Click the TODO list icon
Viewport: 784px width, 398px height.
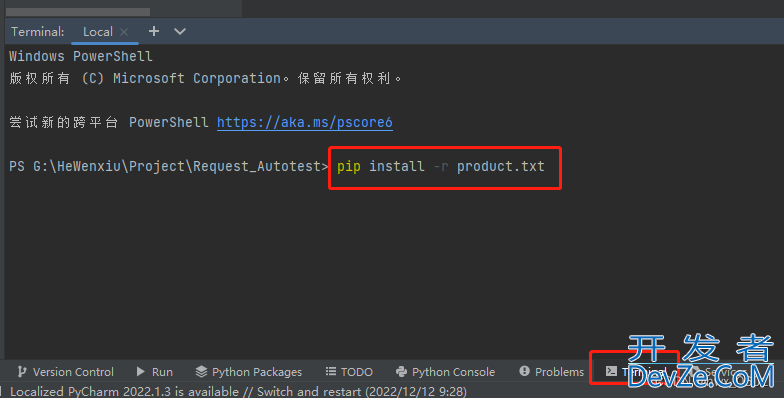click(x=330, y=371)
